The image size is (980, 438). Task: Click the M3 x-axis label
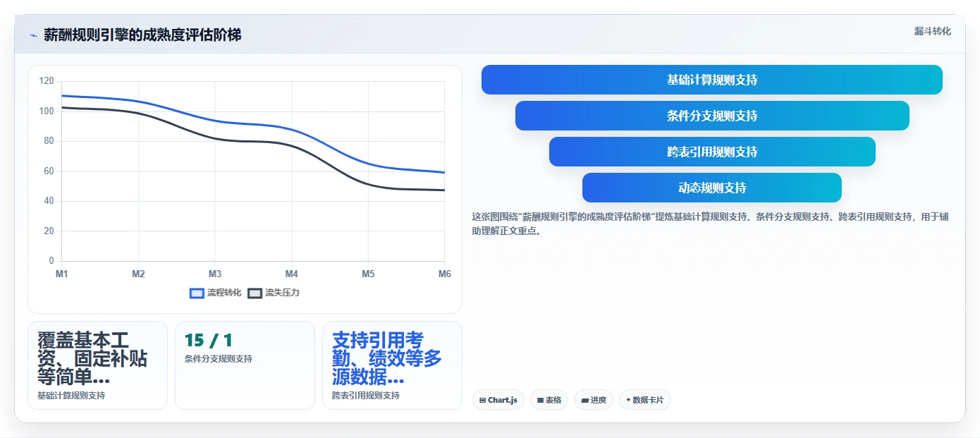coord(215,274)
